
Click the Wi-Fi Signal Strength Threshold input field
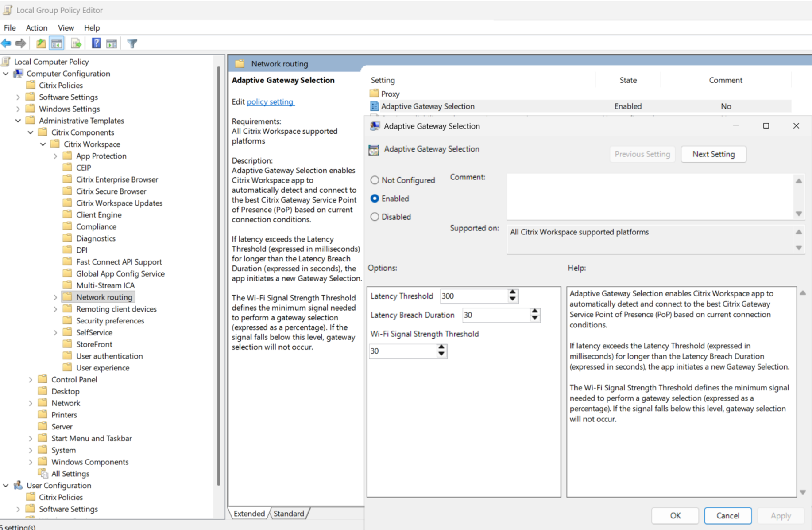(403, 351)
